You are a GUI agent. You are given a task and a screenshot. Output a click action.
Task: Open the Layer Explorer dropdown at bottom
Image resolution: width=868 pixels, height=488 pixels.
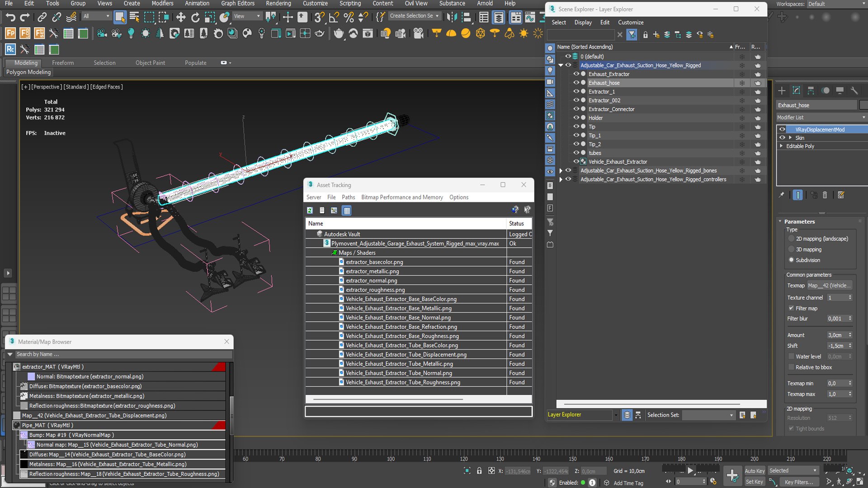pos(615,415)
